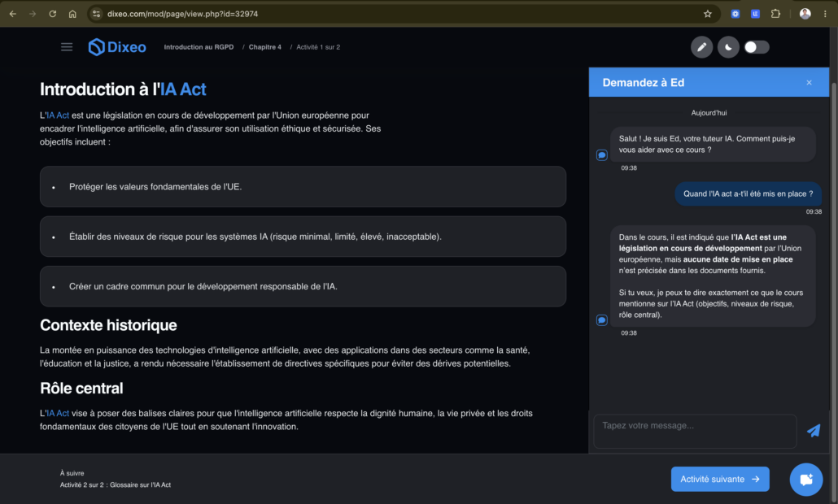The width and height of the screenshot is (838, 504).
Task: Click the Demandez à Ed header title
Action: point(643,83)
